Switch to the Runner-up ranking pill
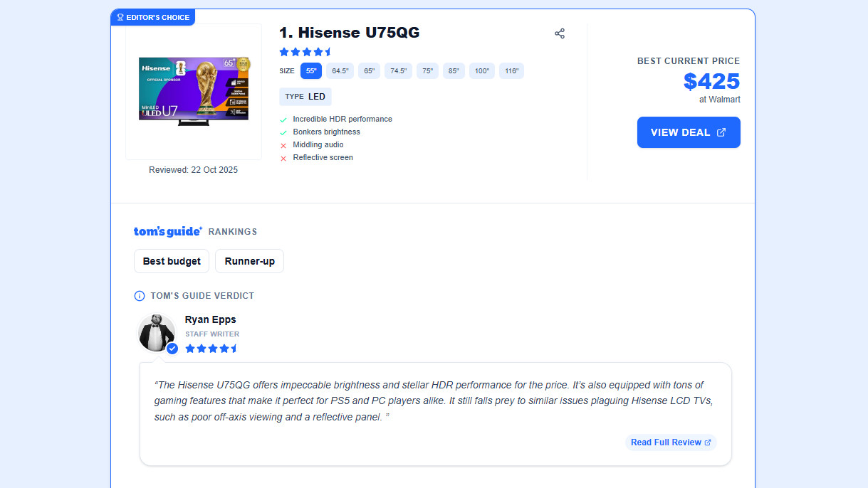The image size is (868, 488). tap(249, 261)
